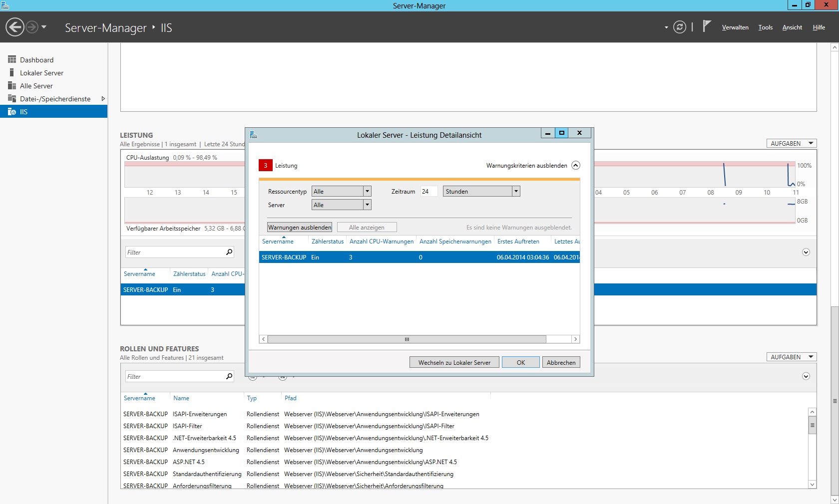The image size is (839, 504).
Task: Sort roles list by Pfad column
Action: [290, 398]
